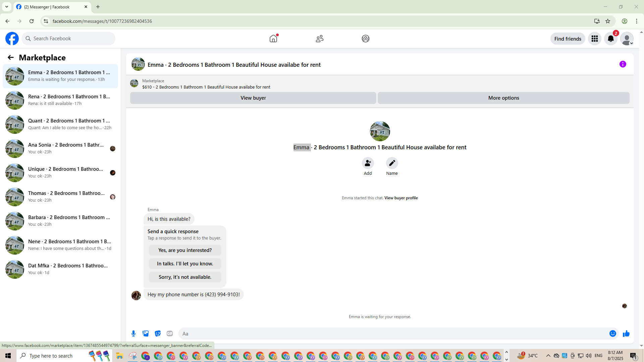Open Chrome profile icon
This screenshot has width=644, height=362.
coord(625,21)
